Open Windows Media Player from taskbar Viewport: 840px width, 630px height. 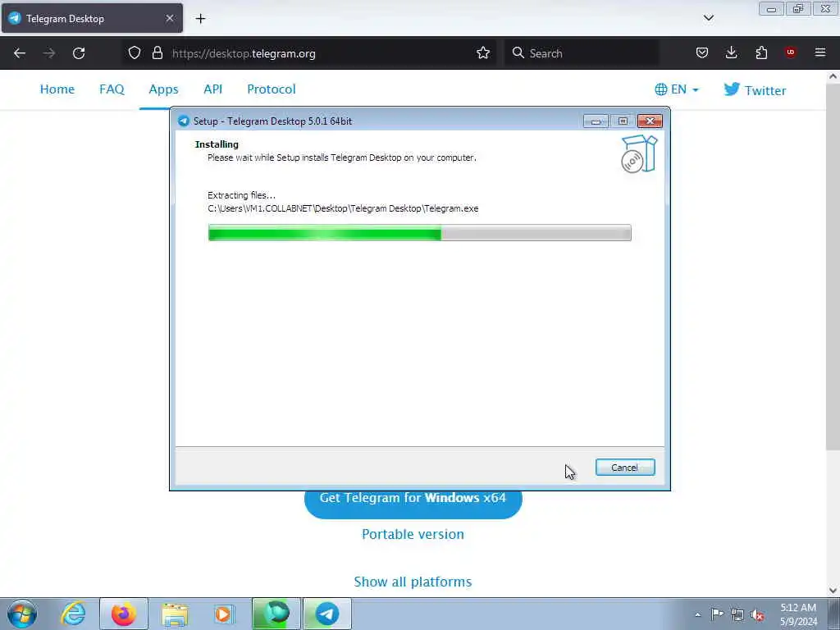(223, 614)
